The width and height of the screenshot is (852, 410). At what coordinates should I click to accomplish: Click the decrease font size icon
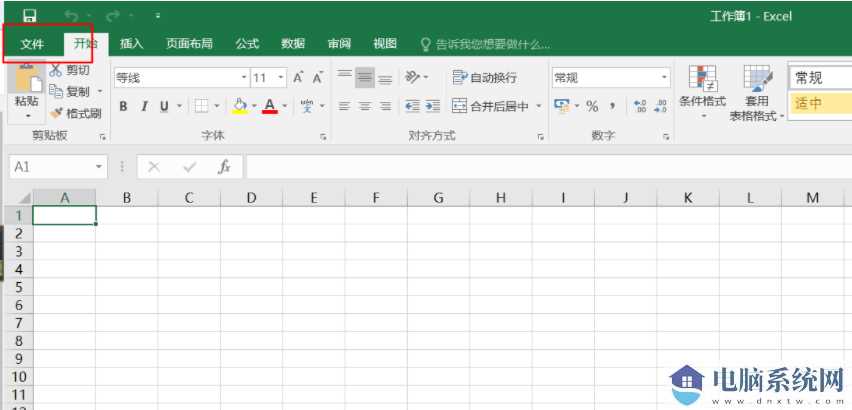click(318, 78)
